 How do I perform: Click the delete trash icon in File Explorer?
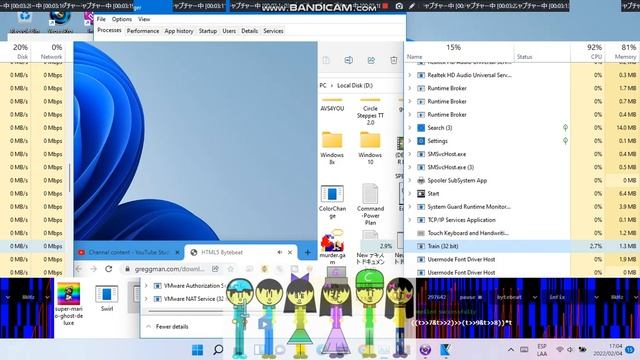393,60
